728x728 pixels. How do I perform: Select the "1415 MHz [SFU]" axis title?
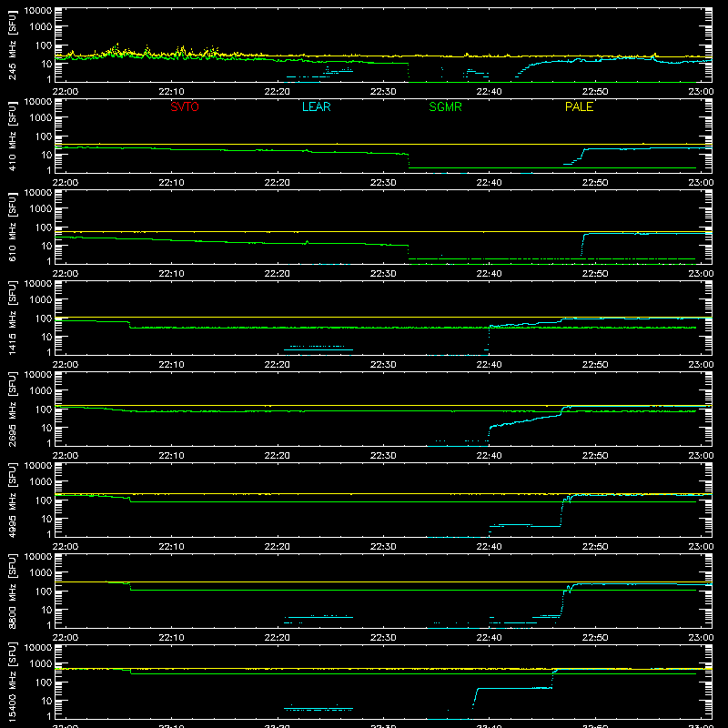[x=12, y=318]
